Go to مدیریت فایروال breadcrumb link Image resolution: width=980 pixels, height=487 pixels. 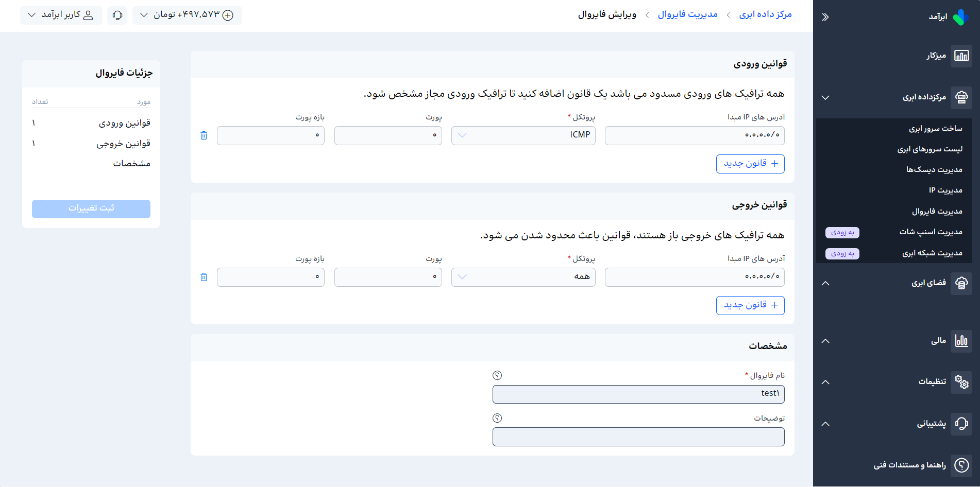(x=687, y=14)
